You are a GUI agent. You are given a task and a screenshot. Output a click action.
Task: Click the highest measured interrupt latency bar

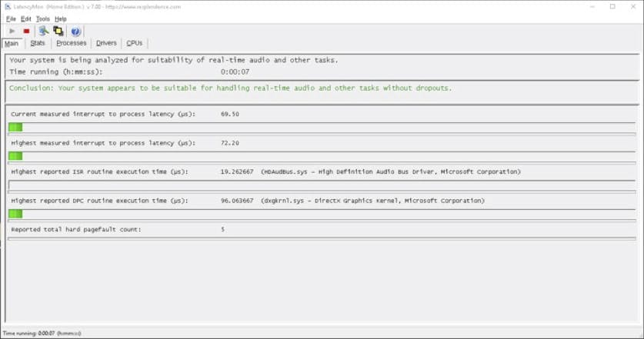coord(322,156)
